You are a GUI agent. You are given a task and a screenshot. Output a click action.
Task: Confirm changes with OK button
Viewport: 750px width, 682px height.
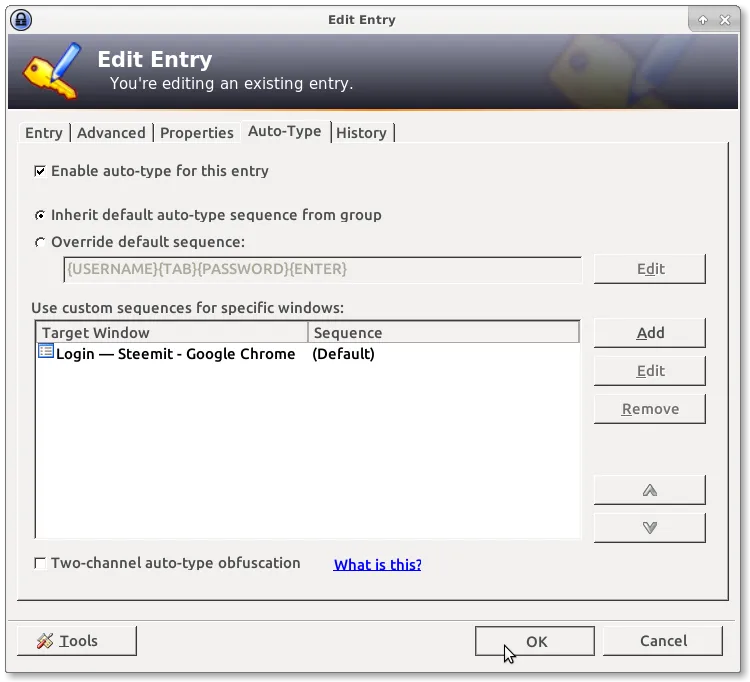(535, 641)
